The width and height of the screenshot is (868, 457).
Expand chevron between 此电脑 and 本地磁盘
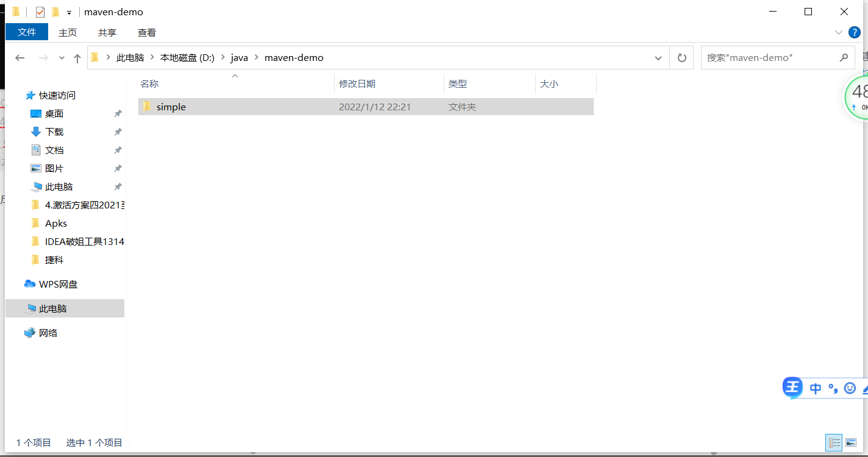coord(152,58)
